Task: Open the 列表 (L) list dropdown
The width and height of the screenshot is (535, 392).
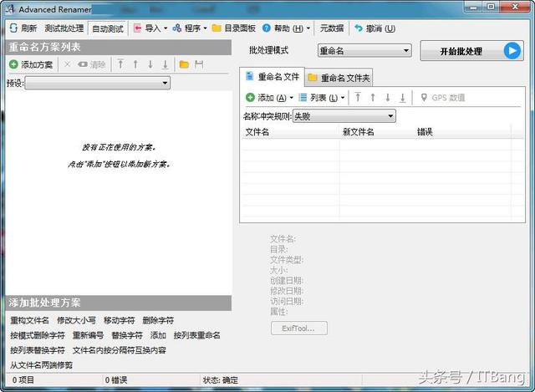Action: (x=321, y=98)
